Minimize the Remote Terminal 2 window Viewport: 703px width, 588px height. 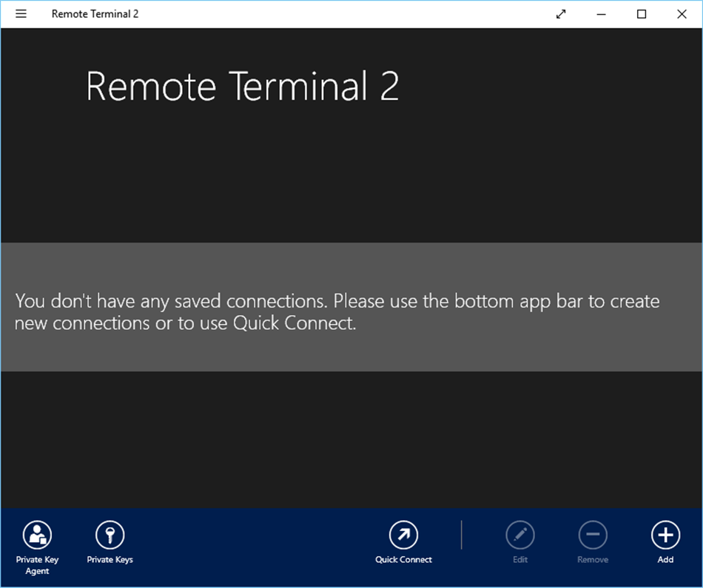click(601, 13)
